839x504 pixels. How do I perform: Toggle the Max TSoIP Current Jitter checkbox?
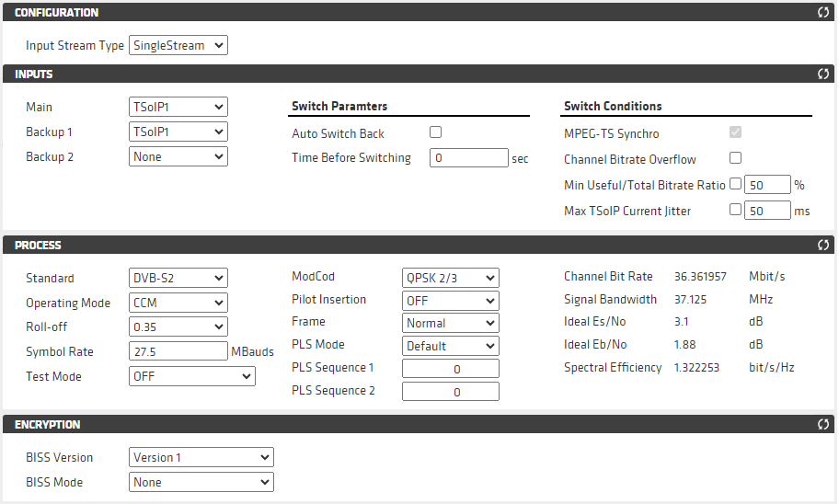pos(735,210)
